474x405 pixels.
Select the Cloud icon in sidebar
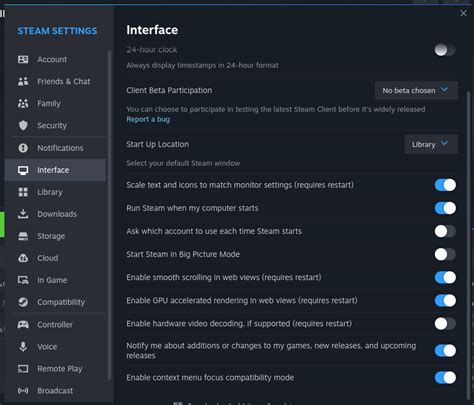click(23, 258)
